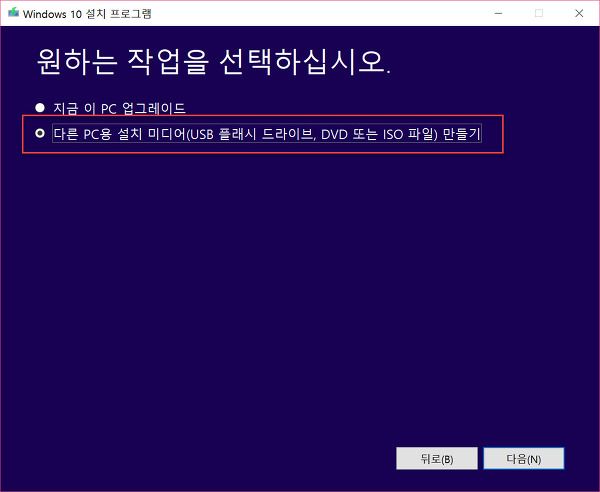600x492 pixels.
Task: Click the 'Windows 10 설치 프로그램' title text
Action: (x=87, y=14)
